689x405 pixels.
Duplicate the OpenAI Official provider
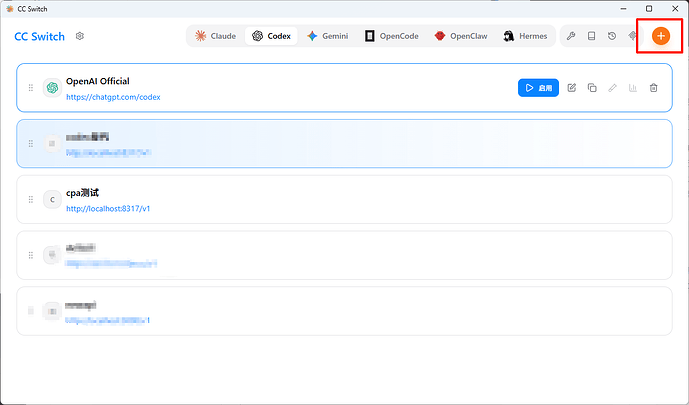[592, 88]
